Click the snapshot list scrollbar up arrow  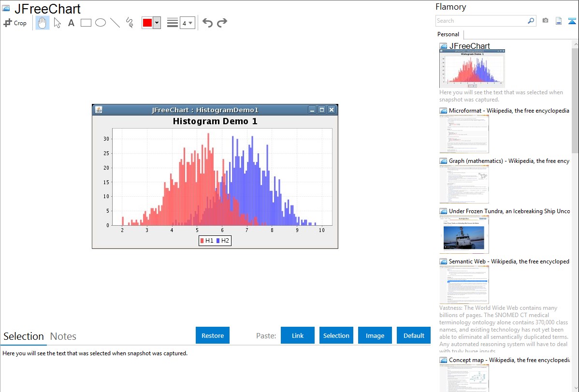click(575, 44)
